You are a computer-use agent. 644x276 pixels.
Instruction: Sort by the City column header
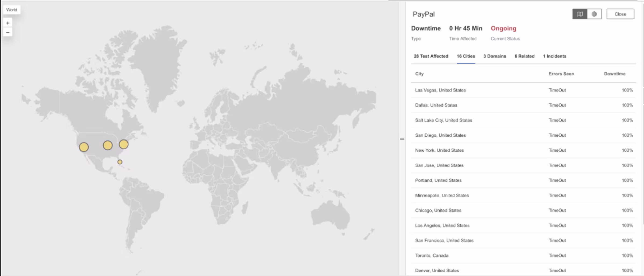coord(419,74)
